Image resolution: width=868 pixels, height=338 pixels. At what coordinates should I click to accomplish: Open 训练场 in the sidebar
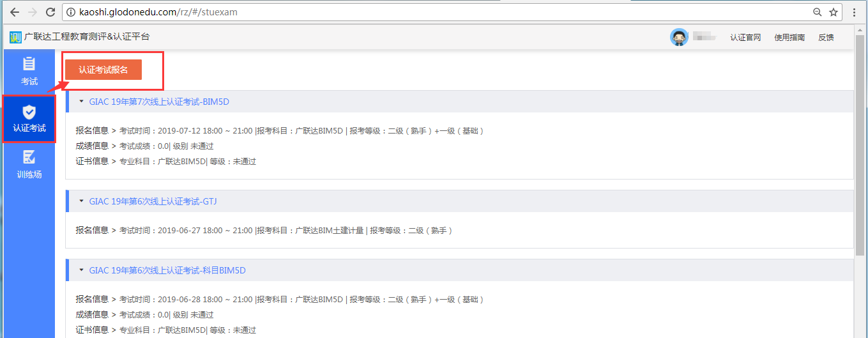pyautogui.click(x=29, y=164)
